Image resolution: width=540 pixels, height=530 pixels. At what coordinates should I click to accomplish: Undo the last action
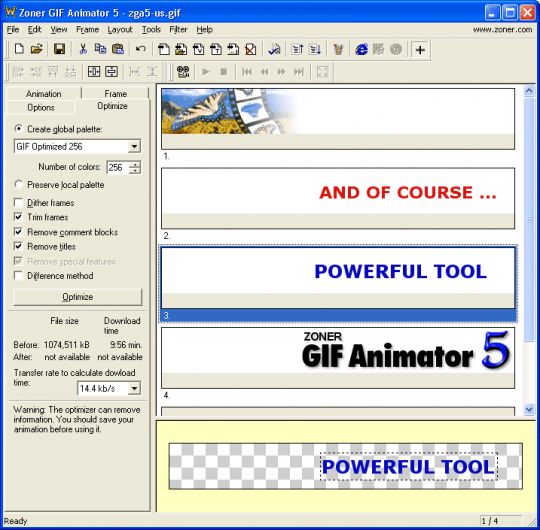pos(141,49)
